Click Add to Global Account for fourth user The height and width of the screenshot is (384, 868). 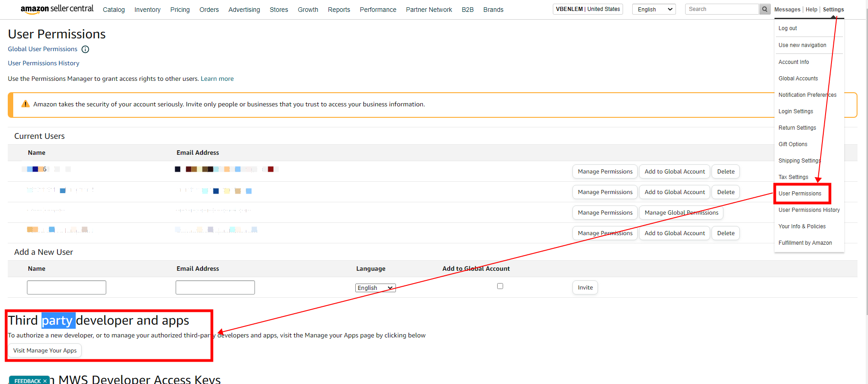click(x=675, y=233)
